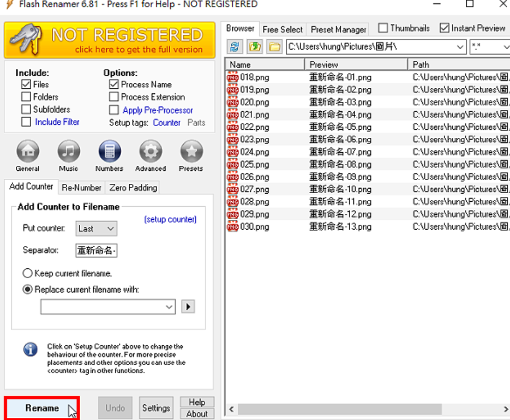Image resolution: width=510 pixels, height=420 pixels.
Task: Click the PNG icon of 021.png
Action: pyautogui.click(x=232, y=115)
